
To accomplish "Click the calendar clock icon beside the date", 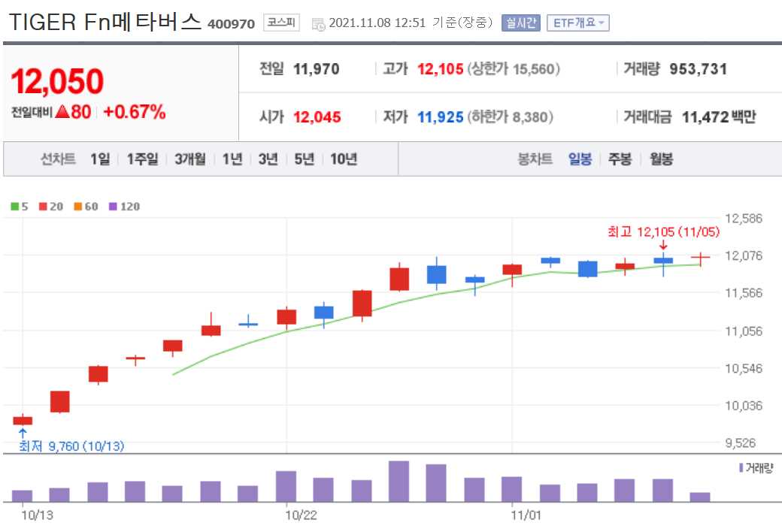I will [318, 23].
